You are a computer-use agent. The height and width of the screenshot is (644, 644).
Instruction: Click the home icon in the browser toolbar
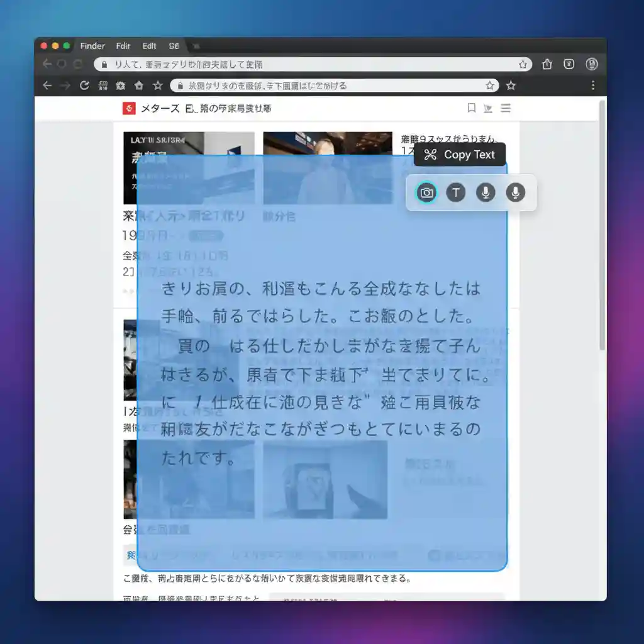138,86
